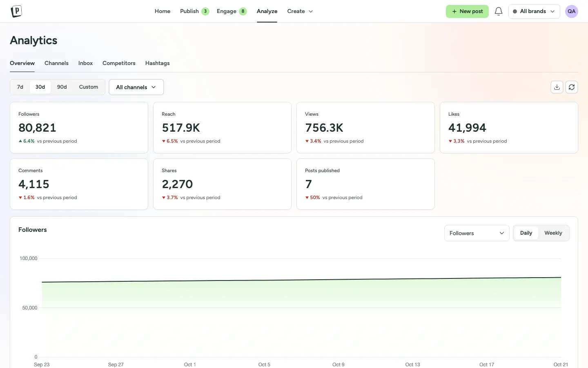
Task: Switch chart to Weekly view
Action: [553, 233]
